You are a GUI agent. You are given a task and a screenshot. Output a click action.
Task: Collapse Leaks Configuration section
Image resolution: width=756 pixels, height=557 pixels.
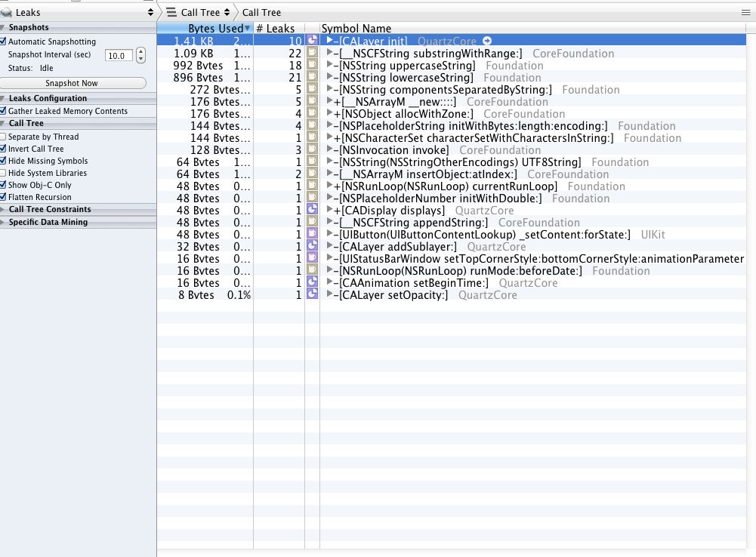(x=3, y=98)
